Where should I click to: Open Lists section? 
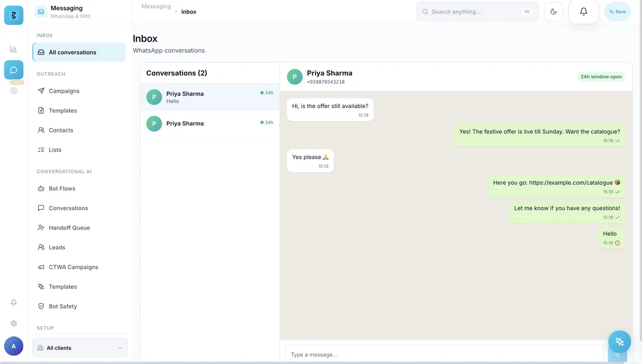(x=79, y=150)
